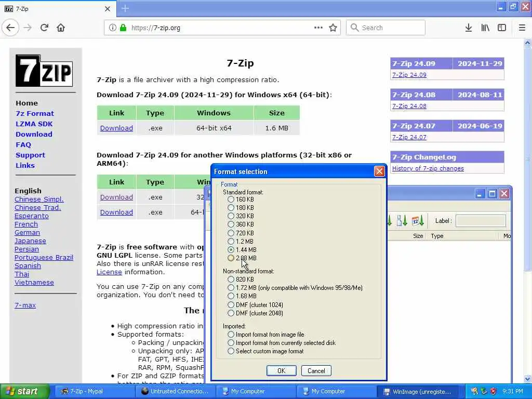Image resolution: width=532 pixels, height=399 pixels.
Task: Close the 7-Zip browser tab
Action: (108, 9)
